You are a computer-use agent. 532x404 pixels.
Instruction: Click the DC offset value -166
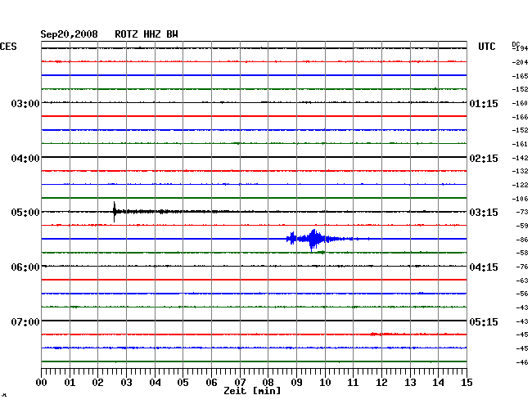click(x=520, y=117)
